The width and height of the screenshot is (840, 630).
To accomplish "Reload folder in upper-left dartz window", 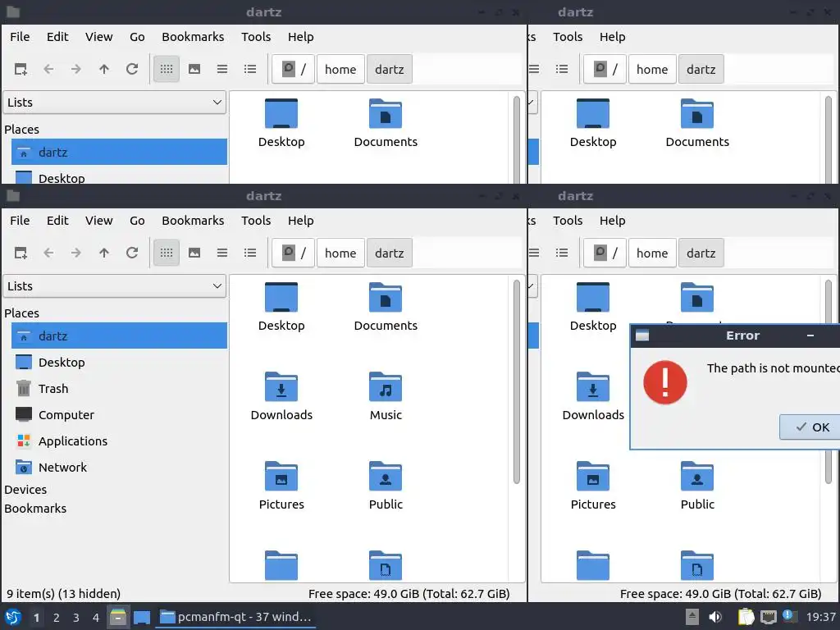I will [x=132, y=69].
